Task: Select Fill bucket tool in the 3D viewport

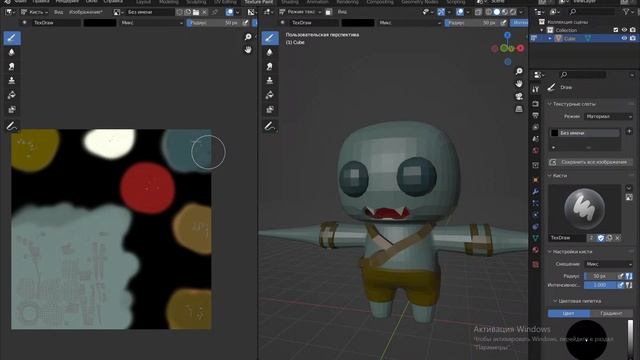Action: [x=269, y=95]
